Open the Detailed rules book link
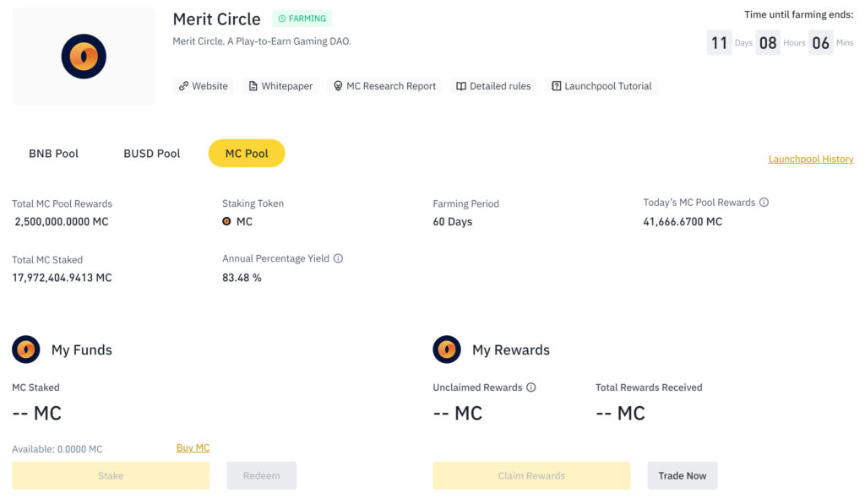Screen dimensions: 865x504 coord(493,86)
